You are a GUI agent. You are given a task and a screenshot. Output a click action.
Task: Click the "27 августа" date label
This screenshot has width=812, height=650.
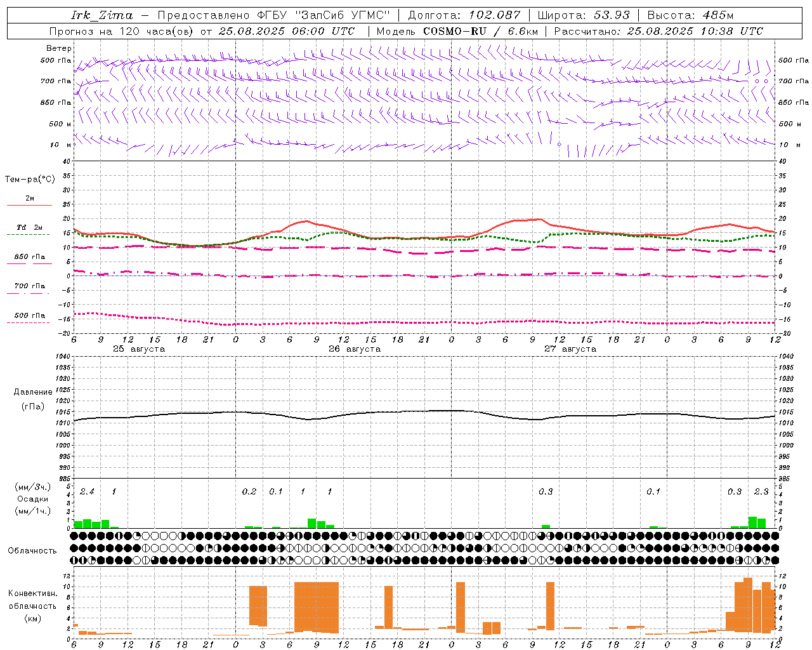tap(570, 349)
